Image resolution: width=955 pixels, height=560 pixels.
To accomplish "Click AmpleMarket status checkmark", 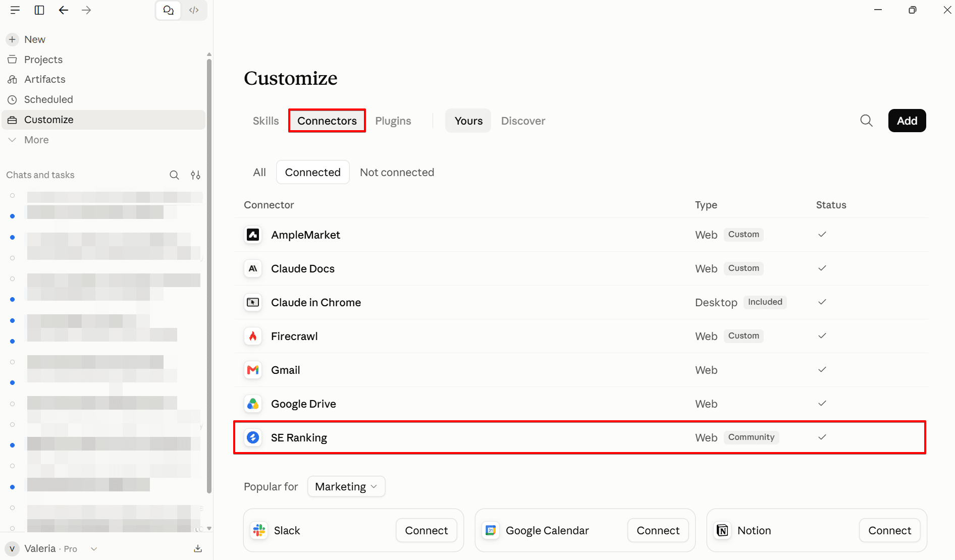I will (x=822, y=234).
